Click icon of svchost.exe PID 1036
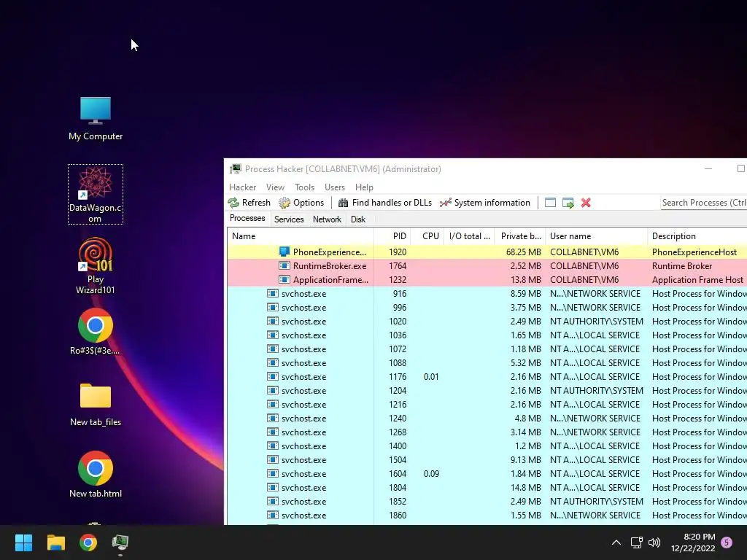 point(273,335)
